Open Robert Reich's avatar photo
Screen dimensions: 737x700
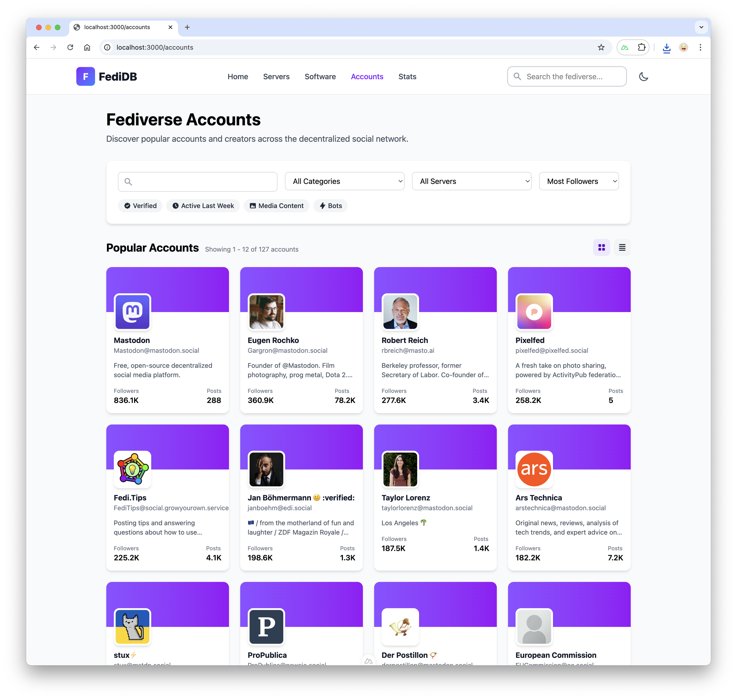(400, 312)
